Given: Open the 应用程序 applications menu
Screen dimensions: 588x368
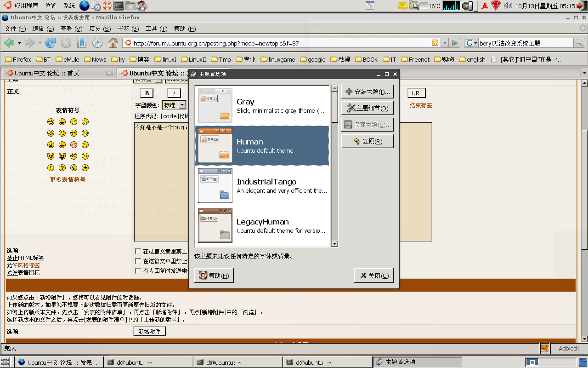Looking at the screenshot, I should click(x=26, y=6).
